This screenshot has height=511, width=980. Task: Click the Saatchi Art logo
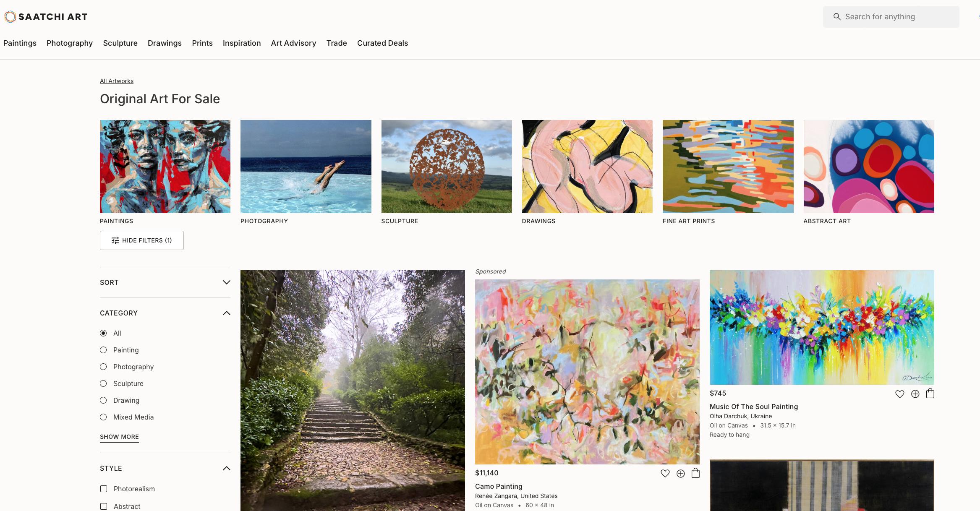[x=46, y=17]
